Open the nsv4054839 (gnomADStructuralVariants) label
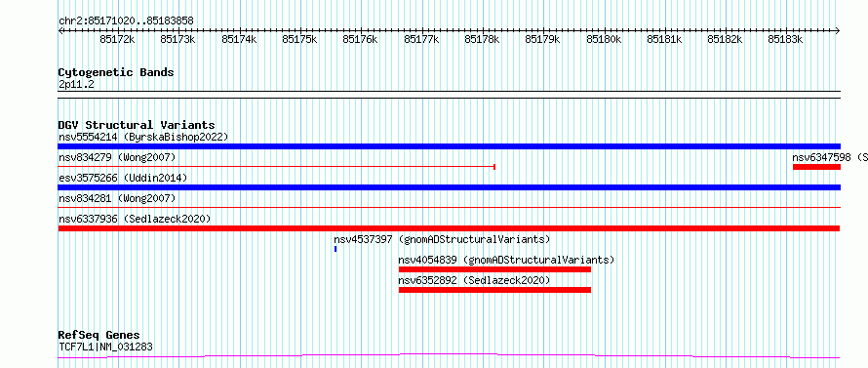Screen dimensions: 868x368 (x=506, y=260)
